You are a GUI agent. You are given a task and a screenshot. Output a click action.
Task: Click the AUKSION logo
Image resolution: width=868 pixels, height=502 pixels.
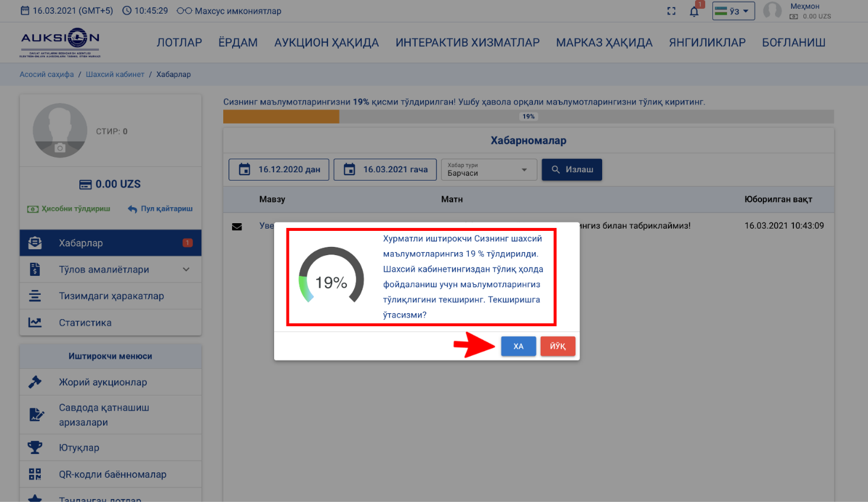point(60,43)
